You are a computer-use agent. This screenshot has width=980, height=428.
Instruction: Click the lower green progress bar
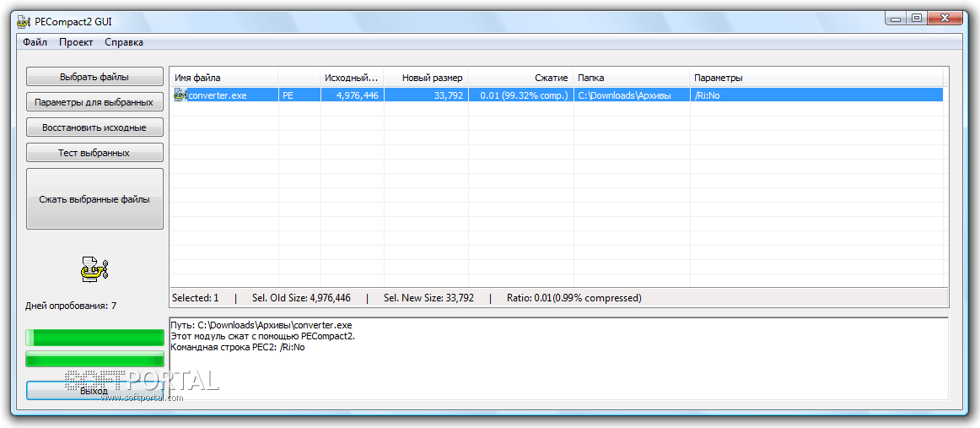94,359
